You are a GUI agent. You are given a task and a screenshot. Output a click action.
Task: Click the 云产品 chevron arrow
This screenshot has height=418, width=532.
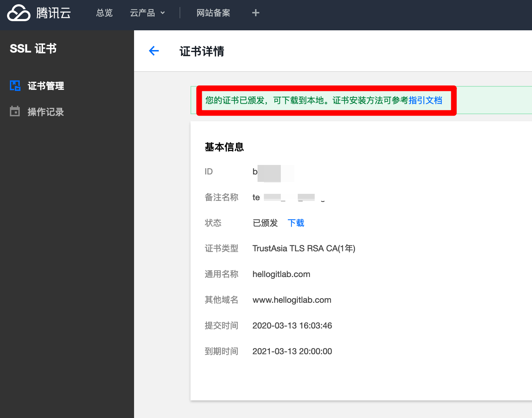coord(163,13)
